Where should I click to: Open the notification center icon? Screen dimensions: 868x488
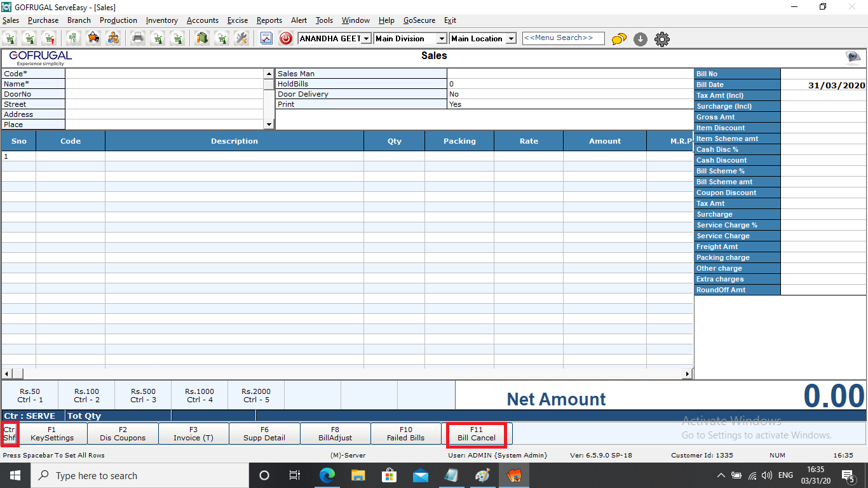(848, 475)
